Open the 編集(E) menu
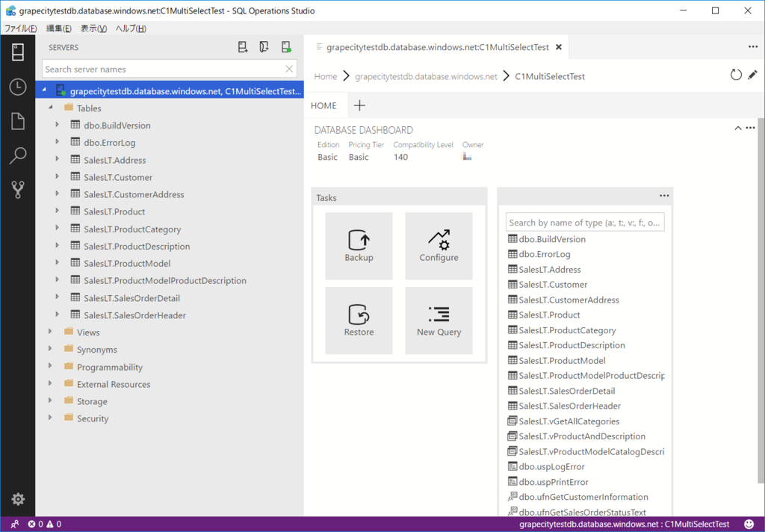Screen dimensions: 765x532 58,28
